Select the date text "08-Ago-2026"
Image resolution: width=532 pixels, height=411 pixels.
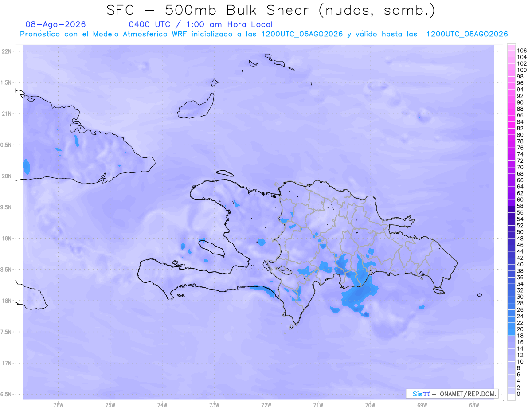(56, 24)
